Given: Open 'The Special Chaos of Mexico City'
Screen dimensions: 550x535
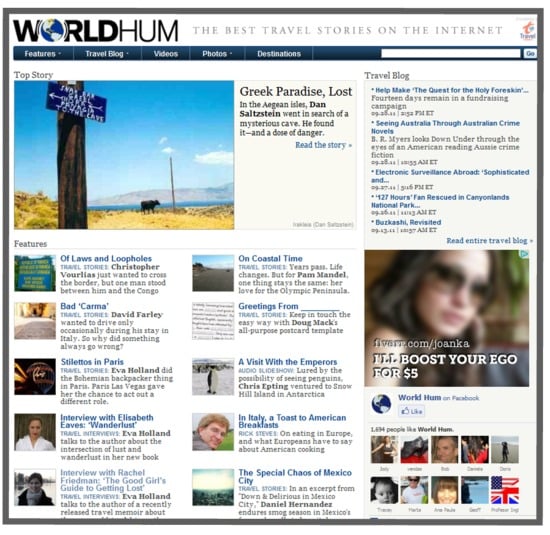Looking at the screenshot, I should coord(295,476).
